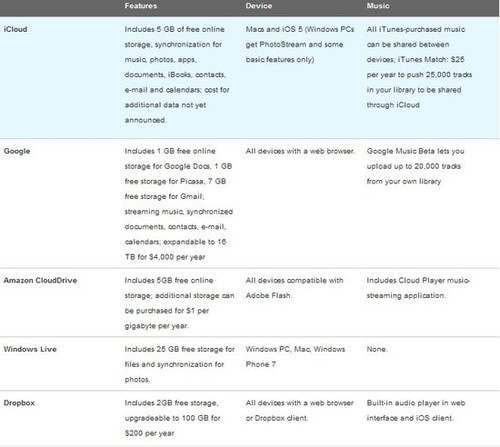Click the 'Built-in audio player' Dropbox cell
This screenshot has height=447, width=500.
click(416, 410)
